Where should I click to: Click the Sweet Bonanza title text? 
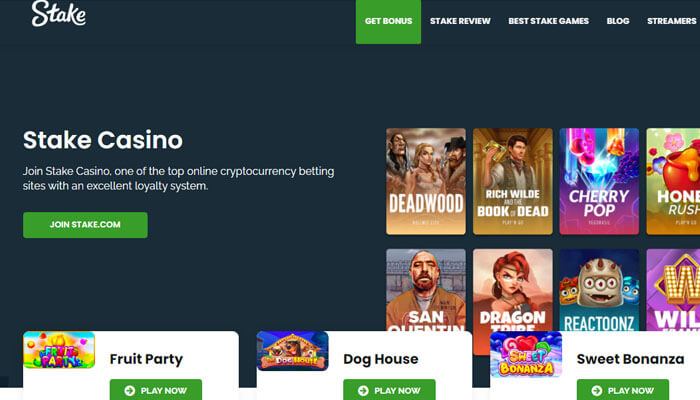(630, 359)
